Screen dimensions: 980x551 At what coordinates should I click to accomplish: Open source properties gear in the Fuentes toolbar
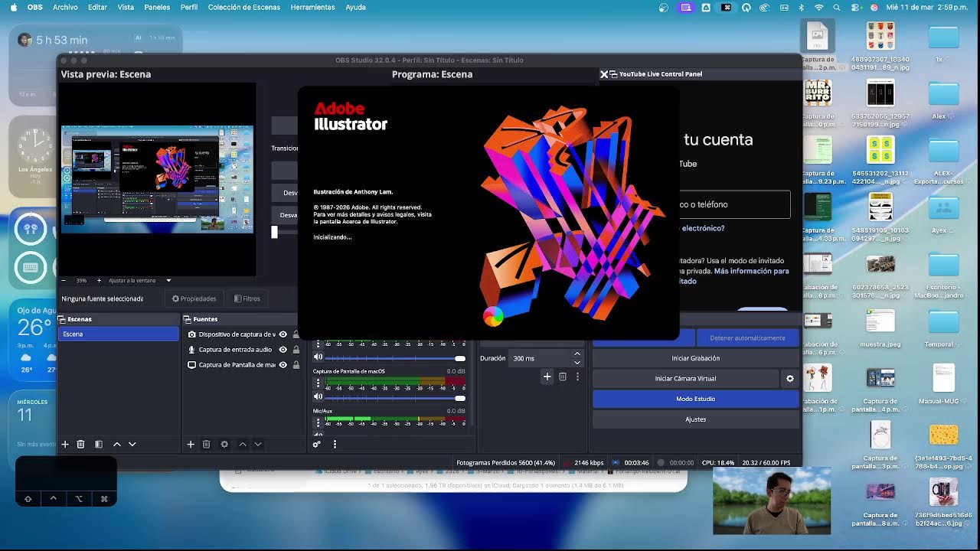point(224,444)
